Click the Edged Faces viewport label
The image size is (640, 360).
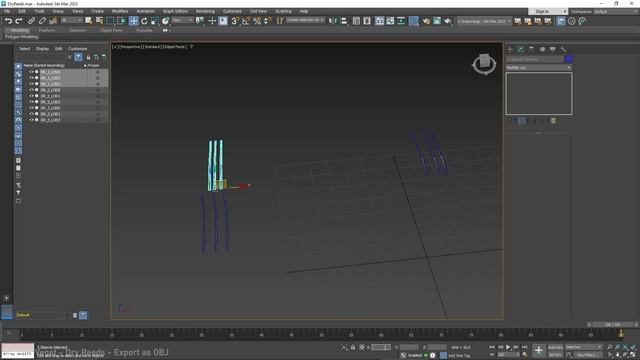[175, 47]
